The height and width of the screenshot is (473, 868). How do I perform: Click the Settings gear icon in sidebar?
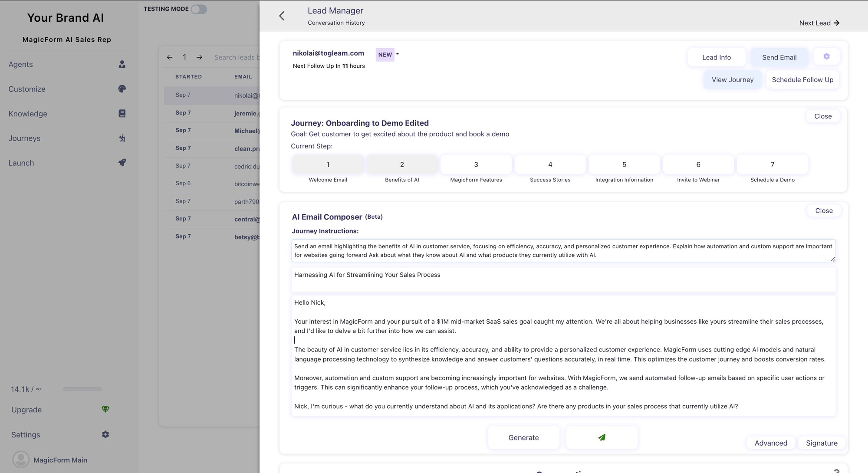tap(105, 434)
